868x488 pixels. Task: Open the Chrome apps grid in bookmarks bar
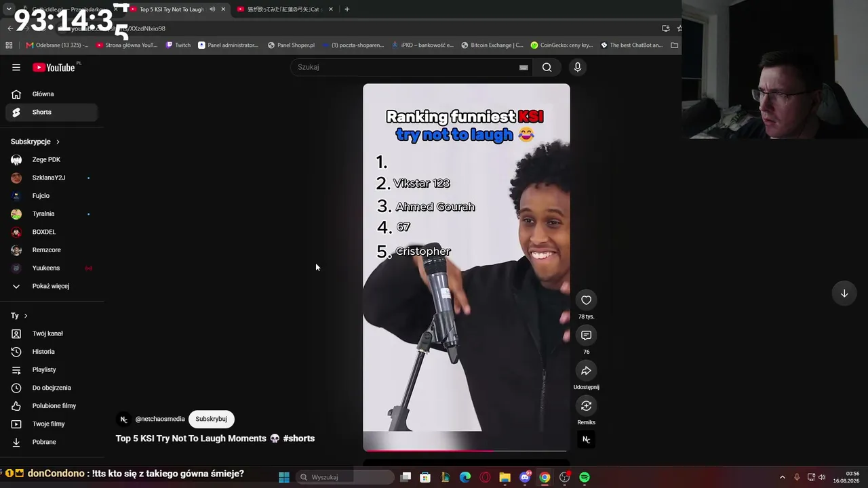9,45
